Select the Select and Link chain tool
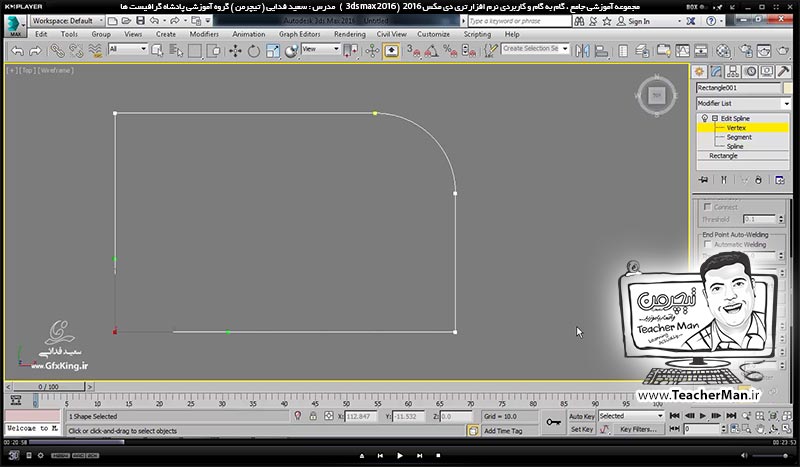The height and width of the screenshot is (467, 800). [57, 51]
